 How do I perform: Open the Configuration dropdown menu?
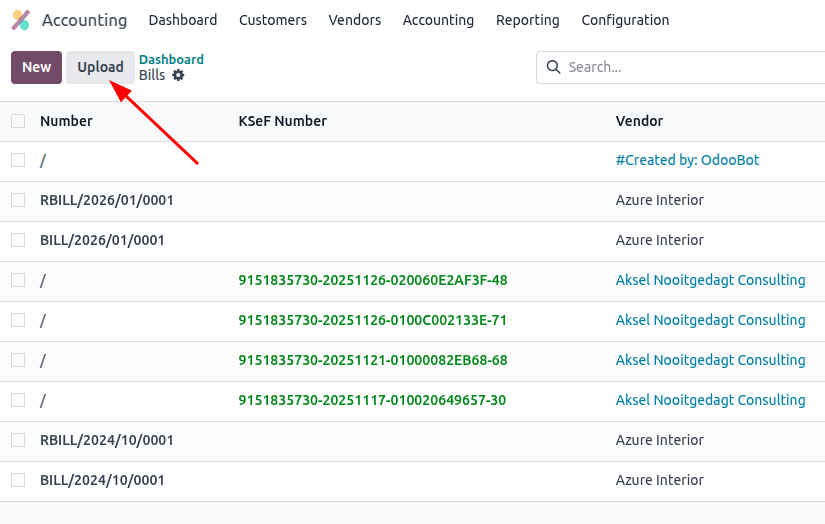625,20
